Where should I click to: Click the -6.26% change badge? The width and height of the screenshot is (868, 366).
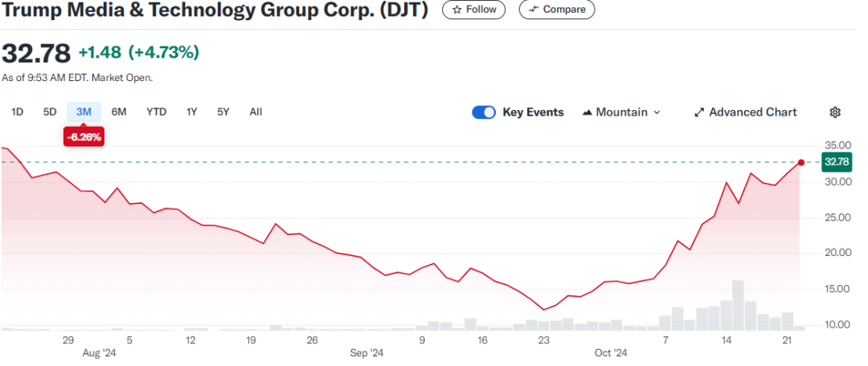pyautogui.click(x=84, y=137)
